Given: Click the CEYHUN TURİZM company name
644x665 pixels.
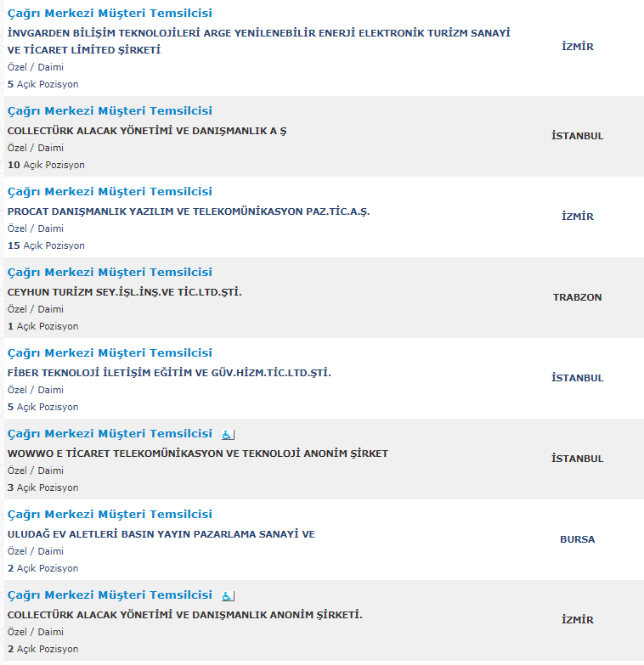Looking at the screenshot, I should (x=125, y=292).
